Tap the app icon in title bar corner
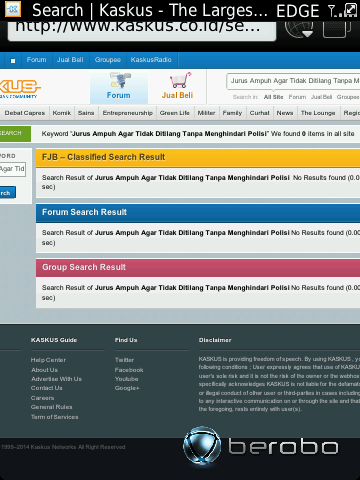360x480 pixels. point(12,10)
